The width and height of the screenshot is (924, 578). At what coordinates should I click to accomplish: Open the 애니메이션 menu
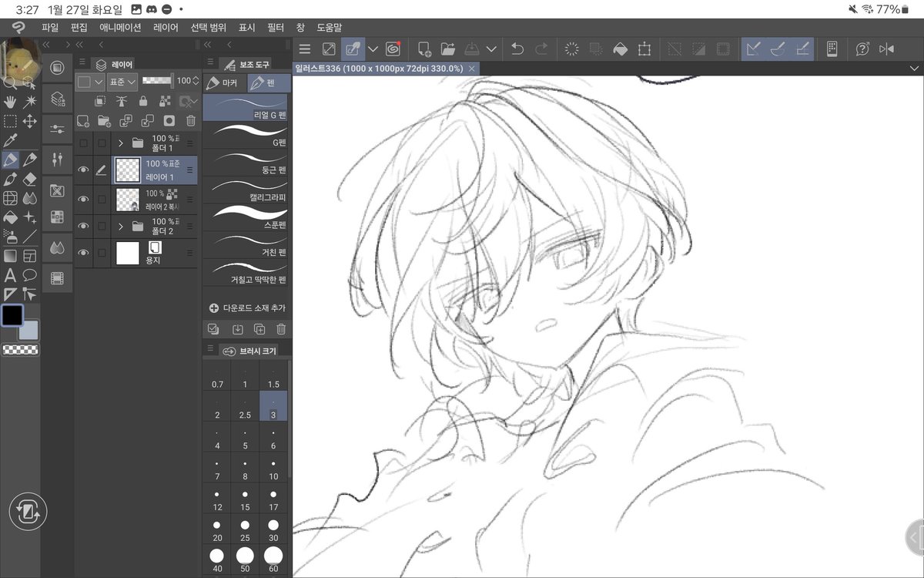120,27
